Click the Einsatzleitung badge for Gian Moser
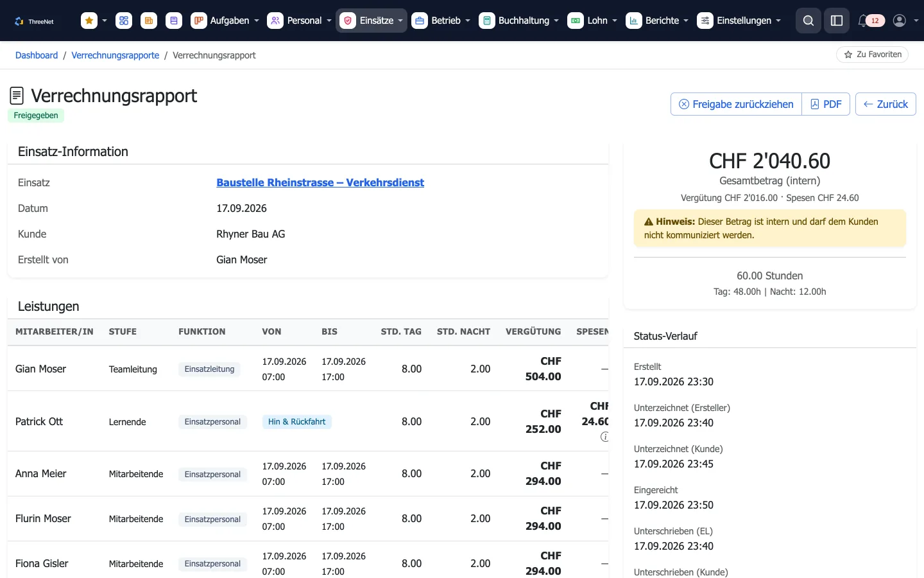The image size is (924, 578). [209, 369]
